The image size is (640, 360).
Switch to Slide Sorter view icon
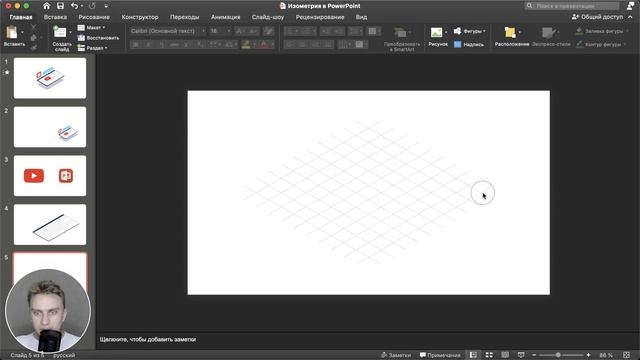(489, 355)
